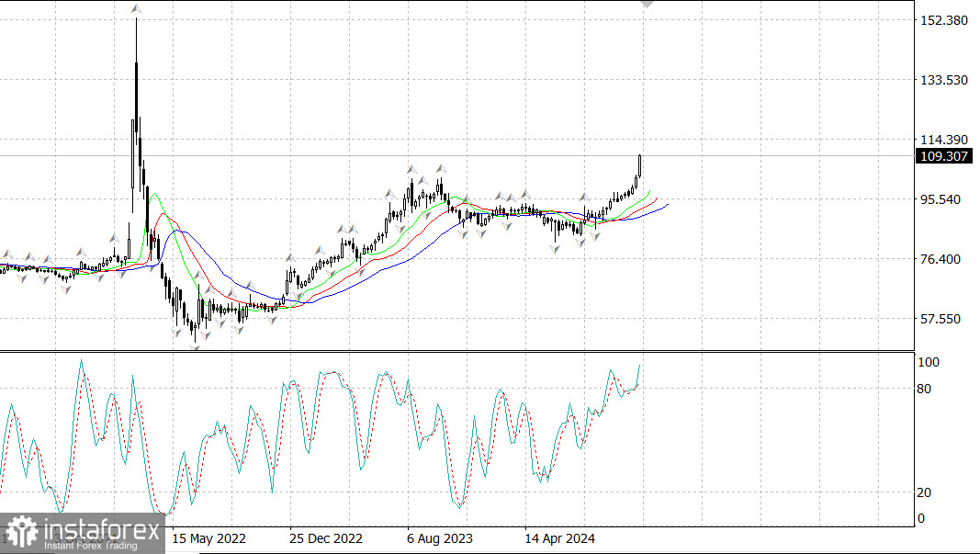Click the 6 Aug 2023 date label
This screenshot has height=554, width=980.
pos(441,538)
